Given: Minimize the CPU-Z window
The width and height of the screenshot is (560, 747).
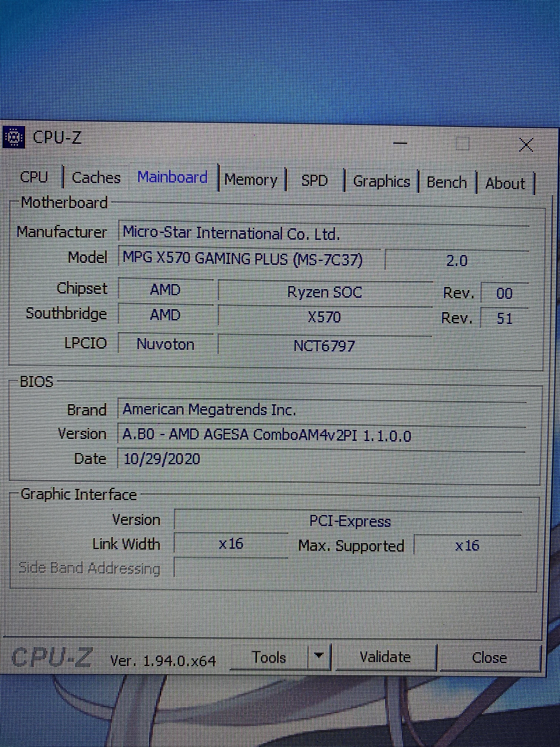Looking at the screenshot, I should click(x=400, y=143).
